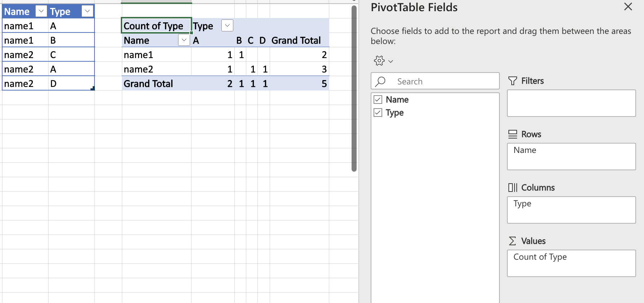Open the Type column filter in source table
Viewport: 644px width, 303px height.
point(87,11)
